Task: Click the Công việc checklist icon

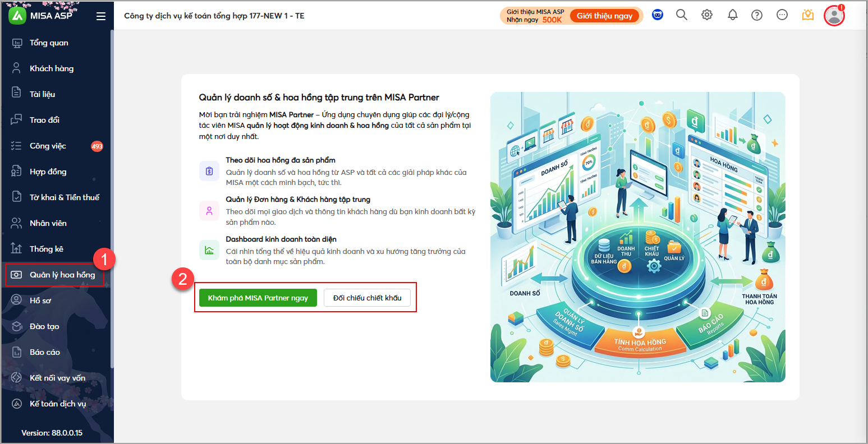Action: (17, 146)
